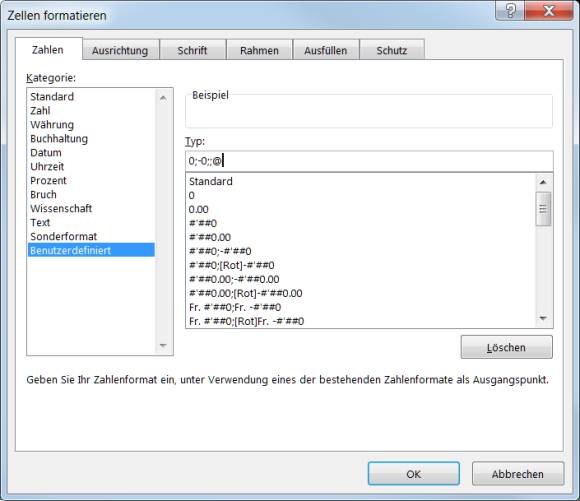
Task: Click the Kategorie list scroll-up arrow
Action: [163, 98]
